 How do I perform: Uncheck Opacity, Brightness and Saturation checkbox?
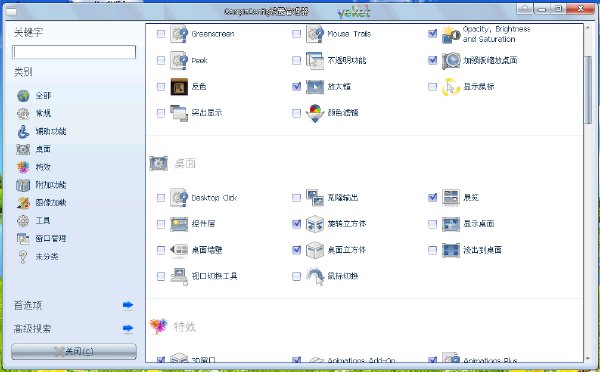[432, 34]
